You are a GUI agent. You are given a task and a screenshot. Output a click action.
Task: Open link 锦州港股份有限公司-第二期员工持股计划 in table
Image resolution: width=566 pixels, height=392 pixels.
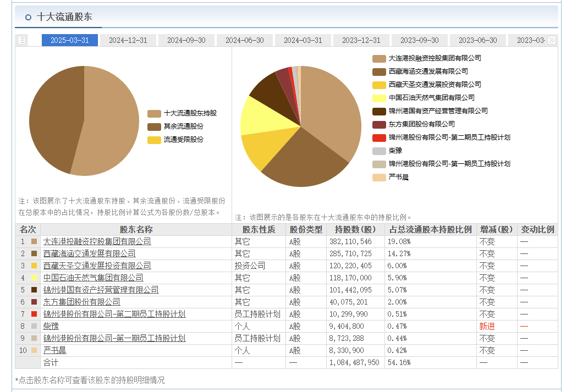pos(114,314)
